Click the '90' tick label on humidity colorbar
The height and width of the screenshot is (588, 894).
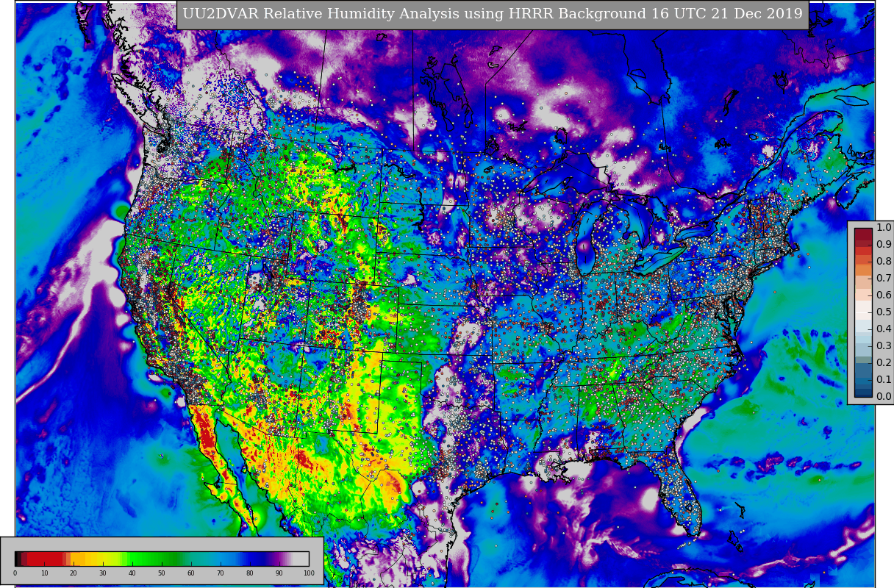point(279,573)
